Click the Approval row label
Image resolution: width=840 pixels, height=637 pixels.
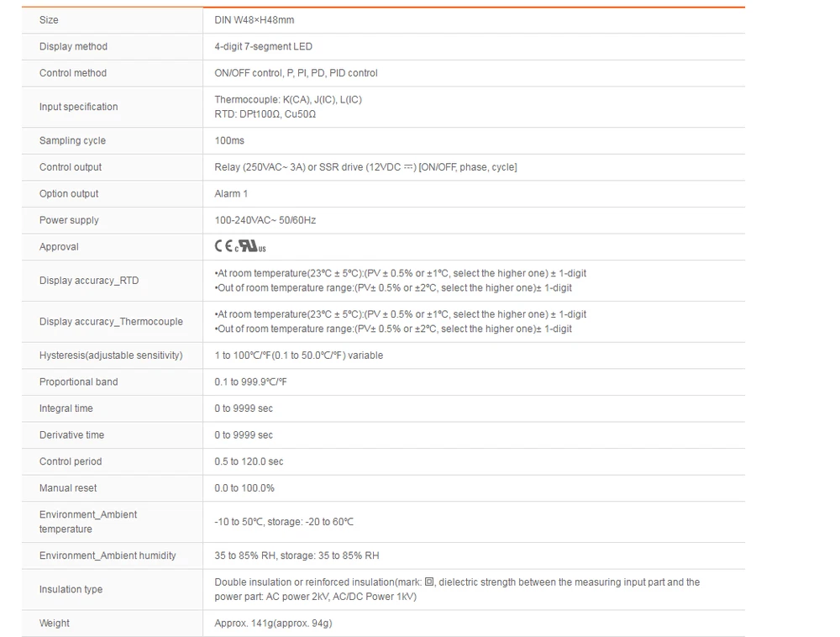point(59,247)
